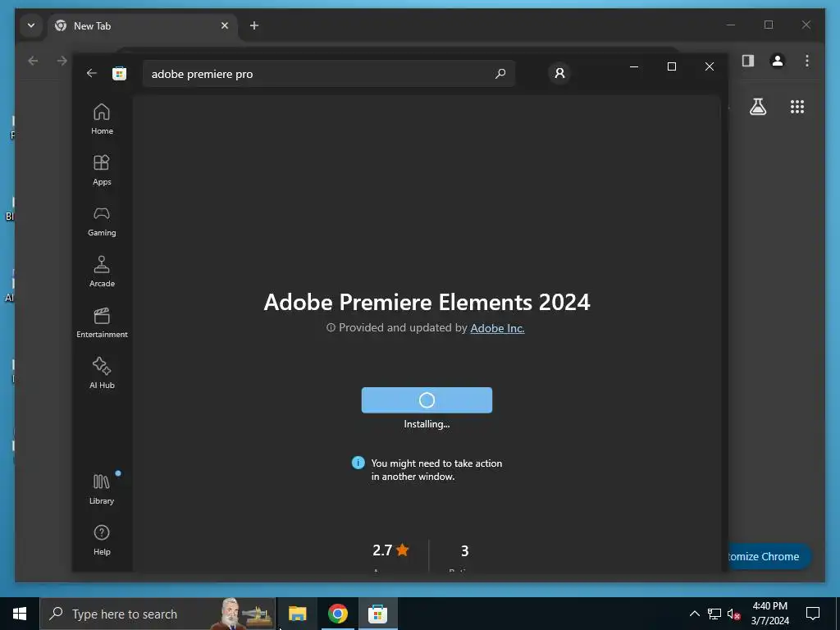Open the Store account profile icon

click(x=559, y=73)
